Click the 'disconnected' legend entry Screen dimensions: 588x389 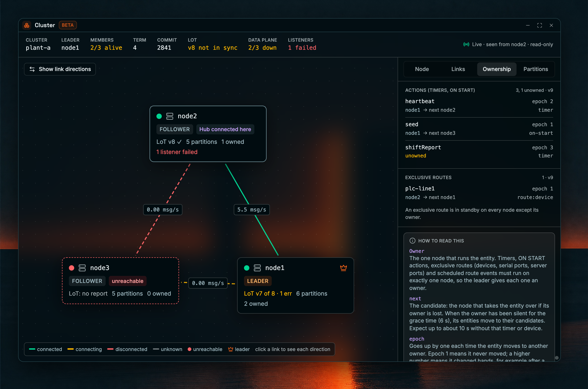pos(127,349)
